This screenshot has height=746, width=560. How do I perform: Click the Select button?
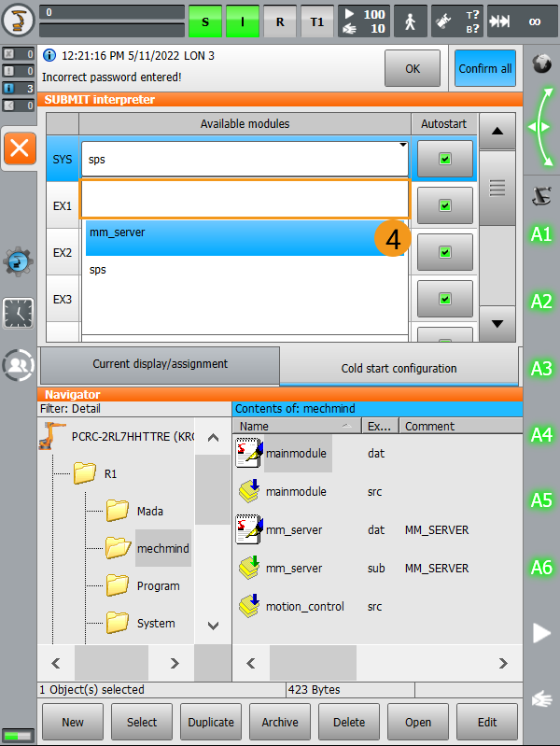(142, 723)
